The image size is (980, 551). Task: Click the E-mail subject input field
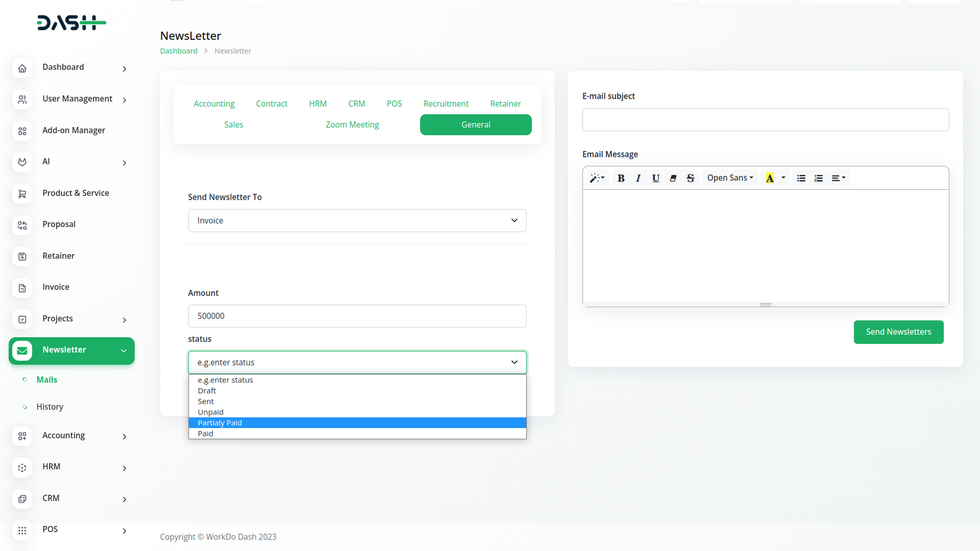[x=765, y=120]
